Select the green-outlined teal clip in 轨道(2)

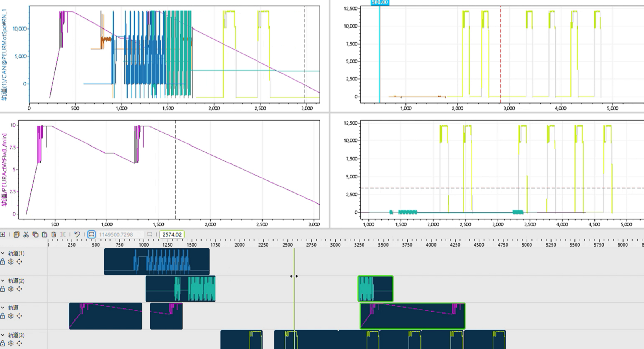pyautogui.click(x=375, y=289)
